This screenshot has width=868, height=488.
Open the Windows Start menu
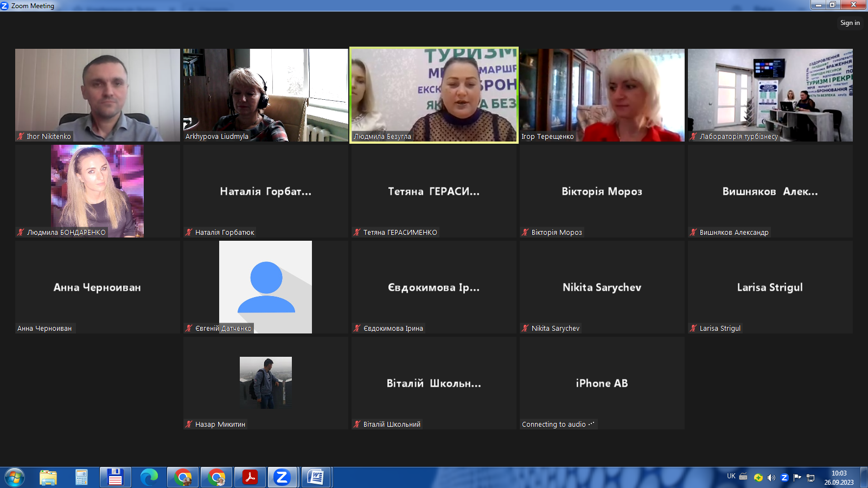(15, 477)
